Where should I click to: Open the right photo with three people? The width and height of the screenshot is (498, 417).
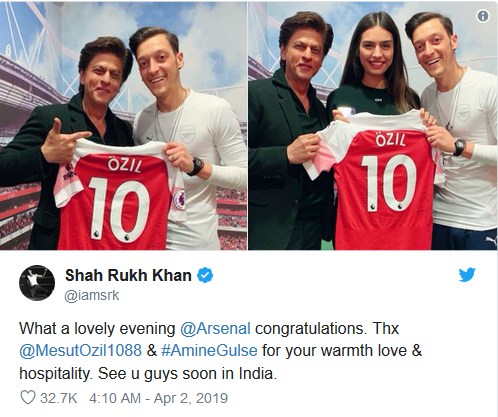(373, 126)
